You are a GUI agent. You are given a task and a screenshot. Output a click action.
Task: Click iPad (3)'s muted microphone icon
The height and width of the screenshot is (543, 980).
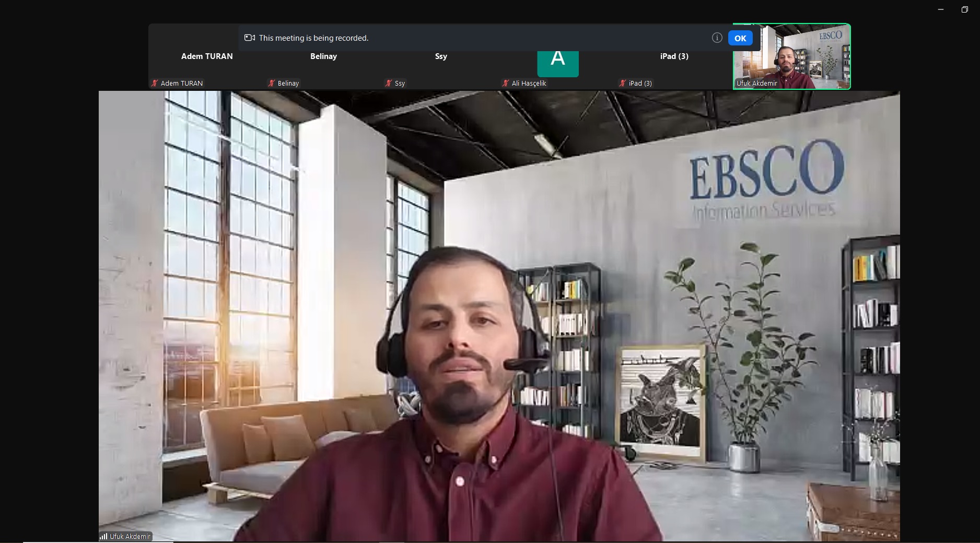pos(623,83)
